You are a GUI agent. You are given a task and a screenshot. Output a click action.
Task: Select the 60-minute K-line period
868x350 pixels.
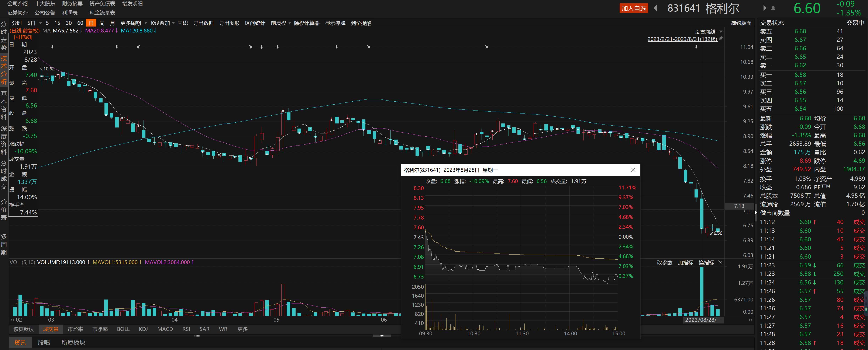point(80,23)
